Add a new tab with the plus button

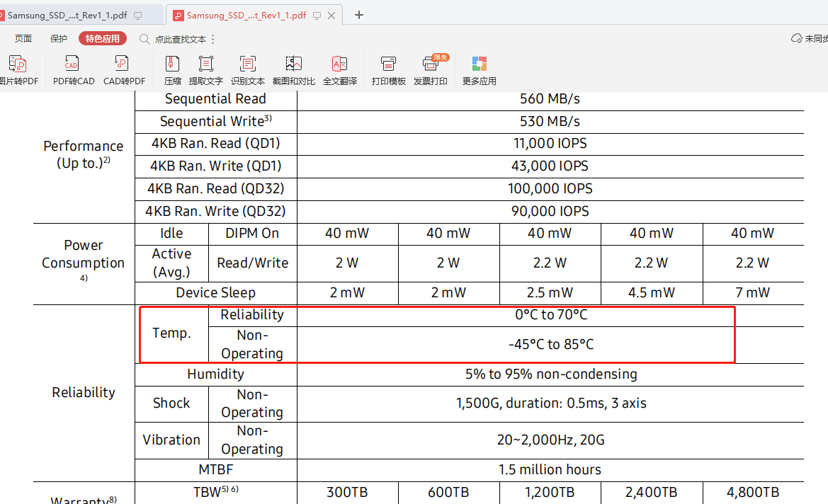[359, 15]
